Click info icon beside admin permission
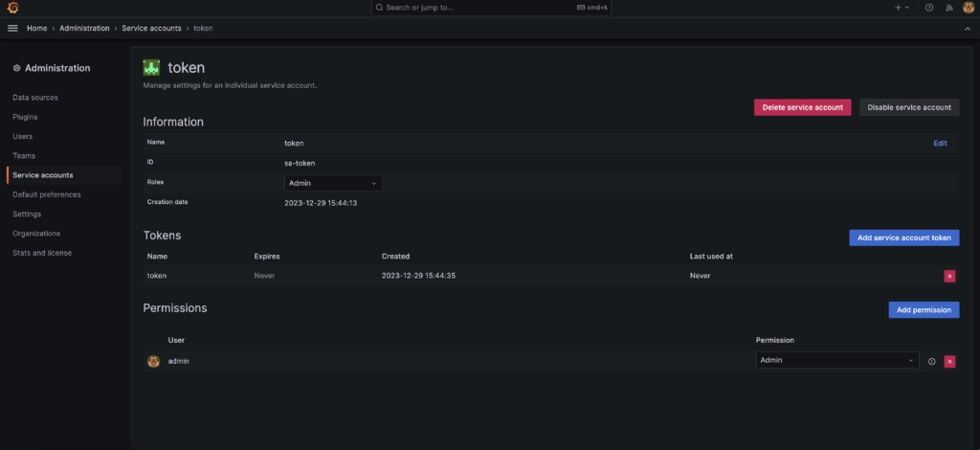 931,361
